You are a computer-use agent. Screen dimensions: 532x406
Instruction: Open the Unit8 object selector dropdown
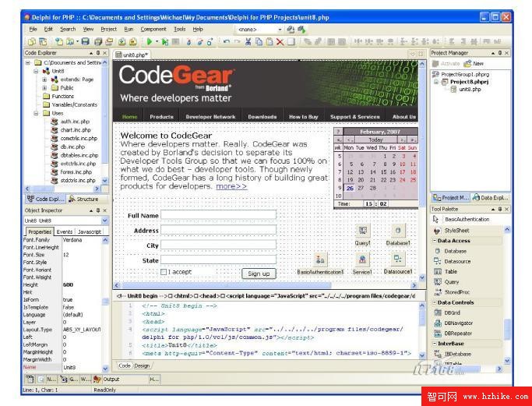pyautogui.click(x=105, y=221)
